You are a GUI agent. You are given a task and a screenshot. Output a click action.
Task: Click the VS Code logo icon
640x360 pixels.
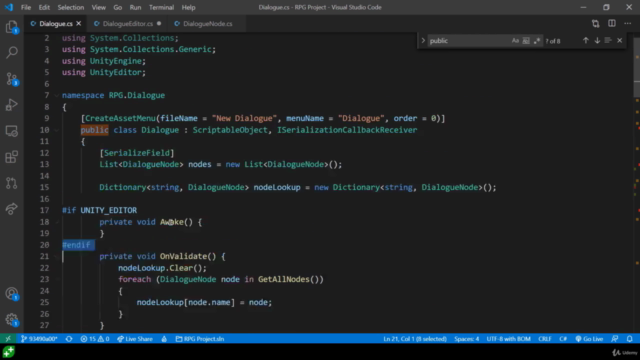click(x=9, y=7)
